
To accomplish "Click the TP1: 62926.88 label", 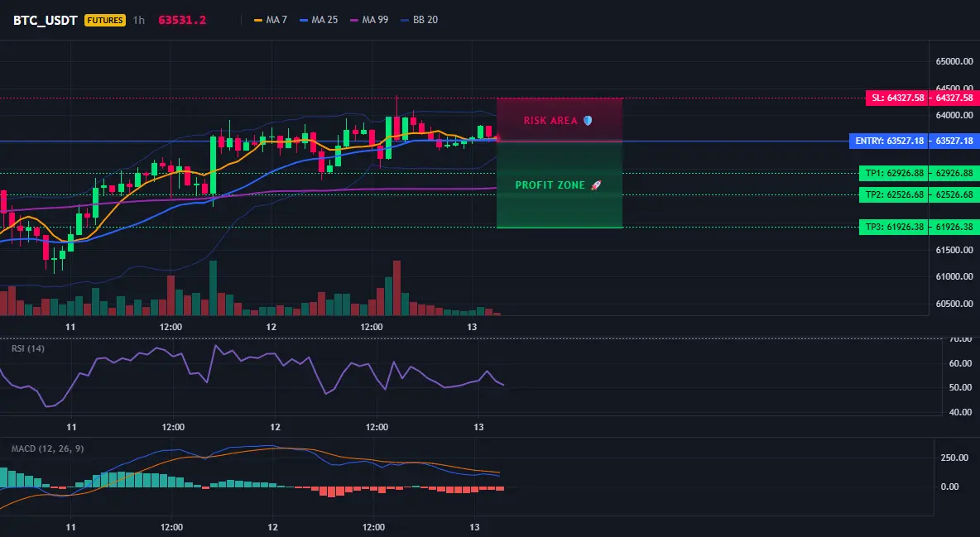I will (x=894, y=173).
